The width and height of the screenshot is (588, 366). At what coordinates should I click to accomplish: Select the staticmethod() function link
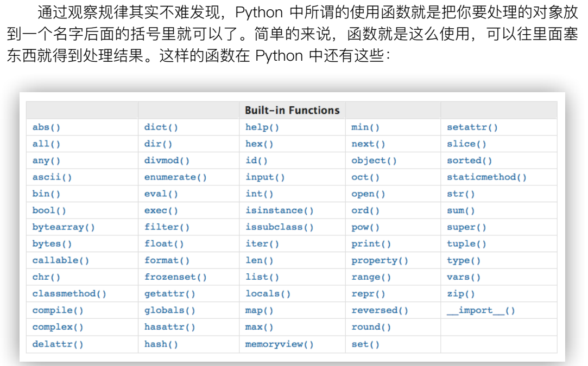tap(486, 177)
